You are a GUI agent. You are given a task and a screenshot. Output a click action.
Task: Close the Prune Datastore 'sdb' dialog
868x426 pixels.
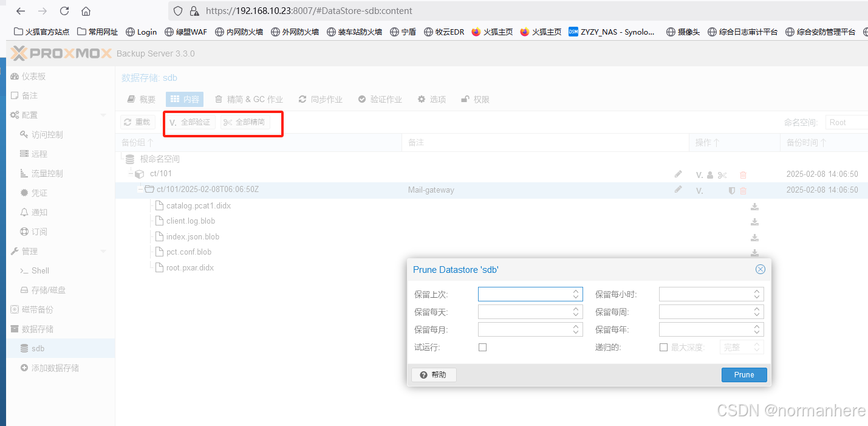point(760,269)
